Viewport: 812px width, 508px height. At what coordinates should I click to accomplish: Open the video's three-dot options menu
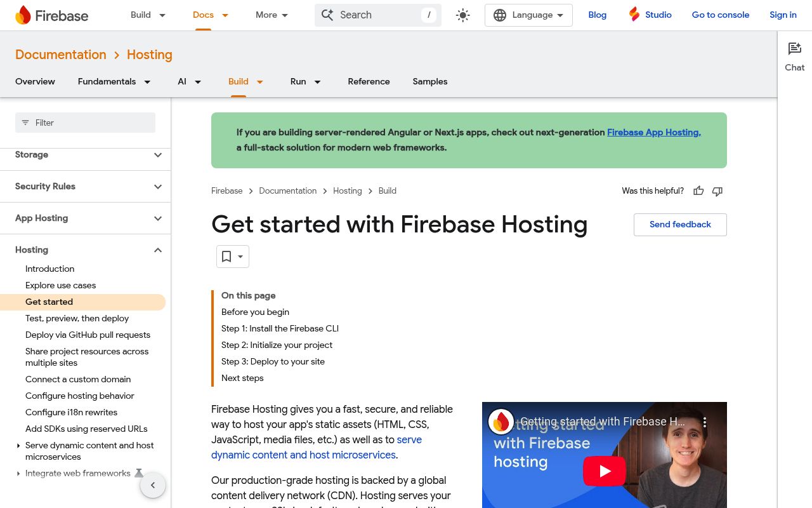(x=705, y=422)
